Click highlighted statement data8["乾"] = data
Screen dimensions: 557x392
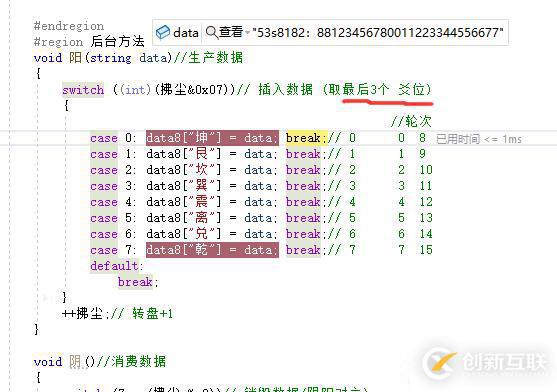212,250
